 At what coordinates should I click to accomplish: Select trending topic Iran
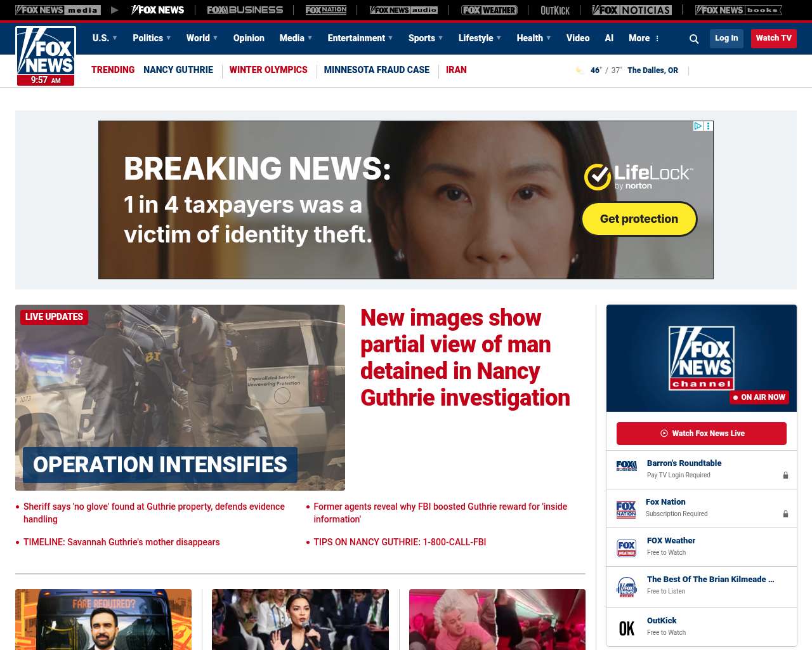[456, 70]
